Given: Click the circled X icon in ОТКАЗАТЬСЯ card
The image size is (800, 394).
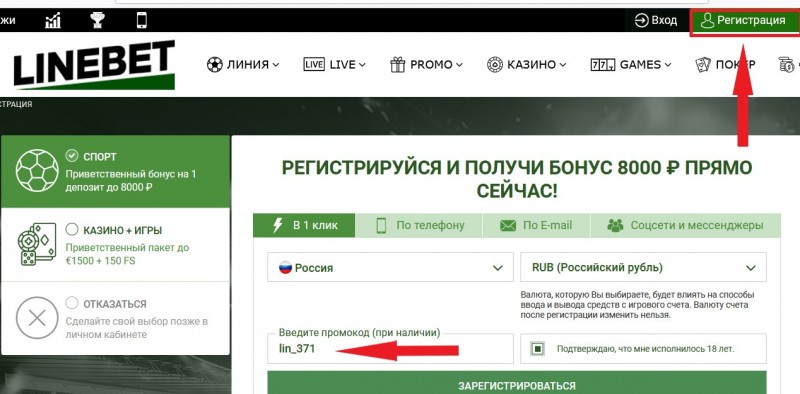Looking at the screenshot, I should click(37, 318).
